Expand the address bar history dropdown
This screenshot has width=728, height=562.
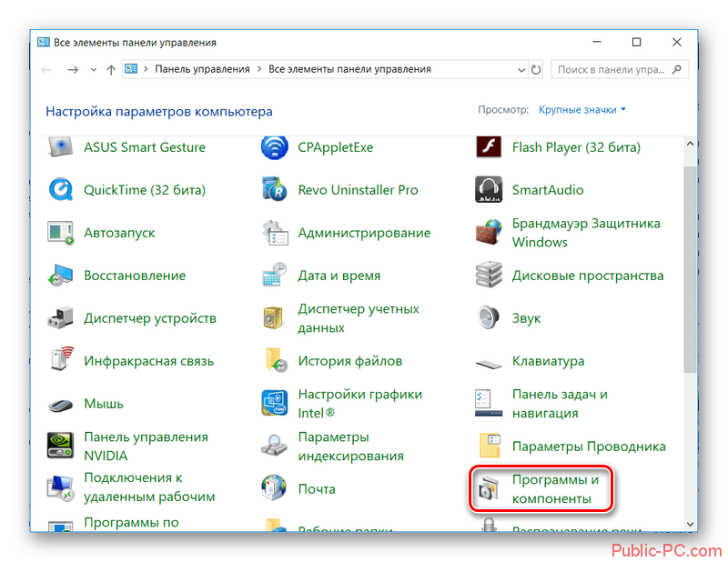pos(521,70)
